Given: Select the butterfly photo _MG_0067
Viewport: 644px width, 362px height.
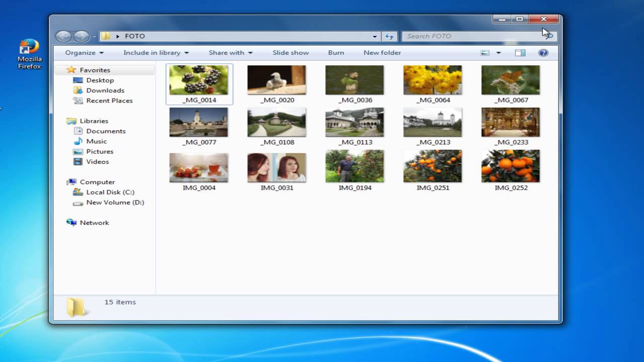Looking at the screenshot, I should 511,80.
